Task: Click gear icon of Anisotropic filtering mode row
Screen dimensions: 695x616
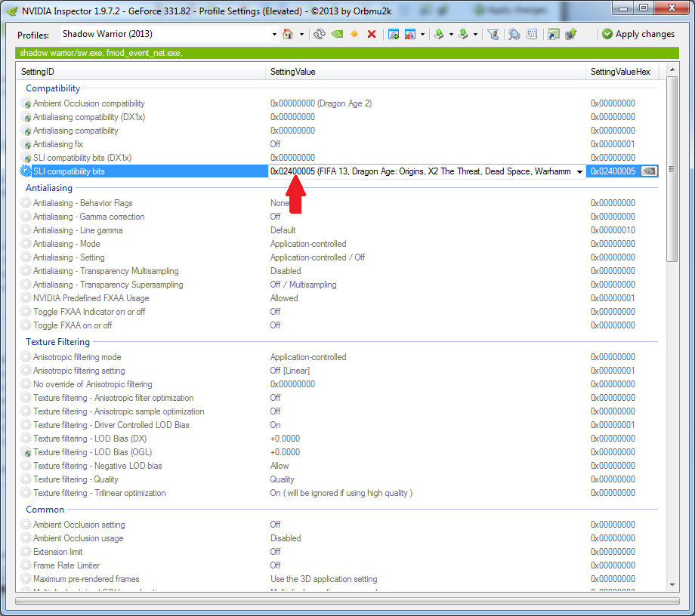Action: click(x=26, y=357)
